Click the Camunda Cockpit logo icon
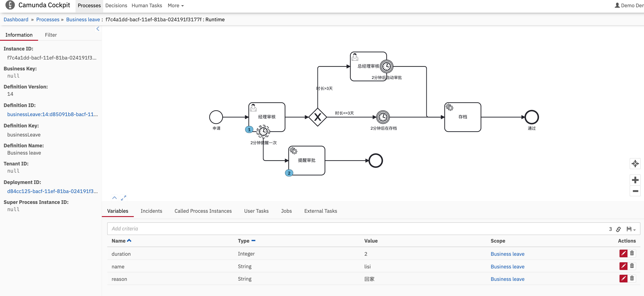Viewport: 644px width, 296px height. [x=10, y=5]
